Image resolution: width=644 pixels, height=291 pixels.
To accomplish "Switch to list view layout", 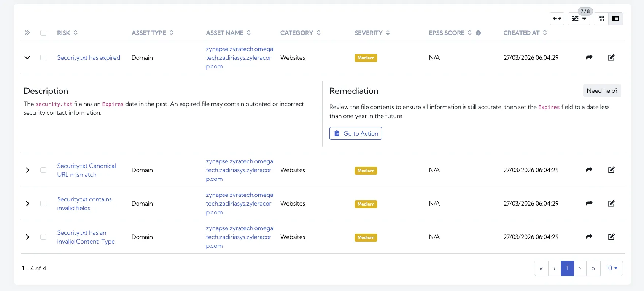I will [615, 19].
